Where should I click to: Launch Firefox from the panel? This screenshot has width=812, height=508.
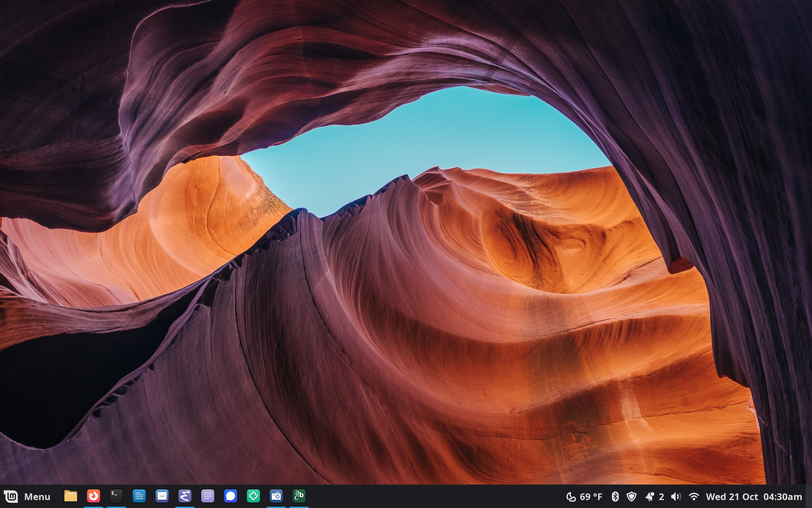coord(94,496)
